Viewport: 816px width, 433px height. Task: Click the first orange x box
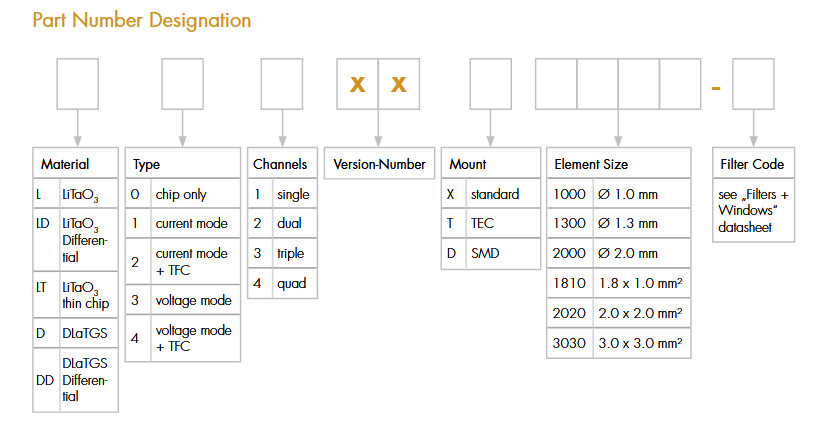click(357, 84)
